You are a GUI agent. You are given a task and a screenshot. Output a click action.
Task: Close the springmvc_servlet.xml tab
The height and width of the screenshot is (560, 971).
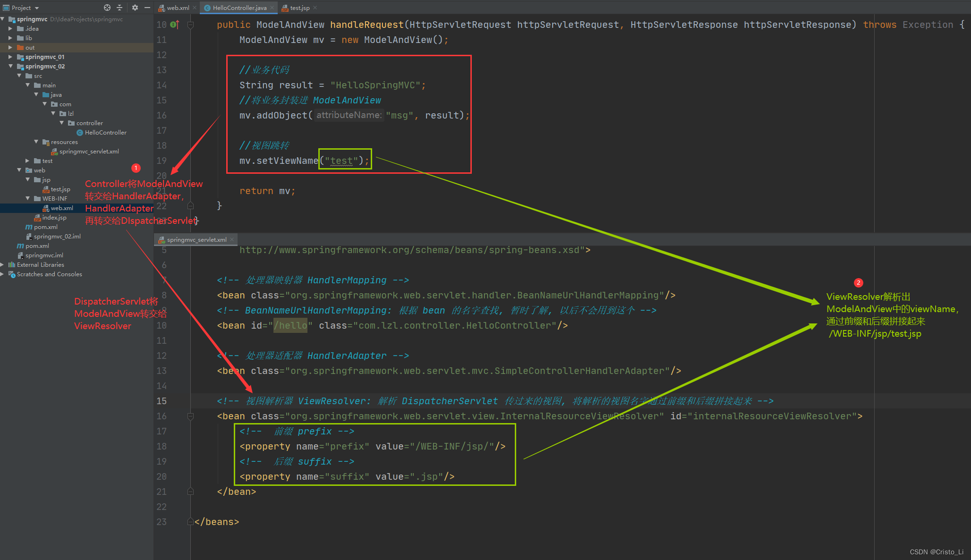point(232,239)
